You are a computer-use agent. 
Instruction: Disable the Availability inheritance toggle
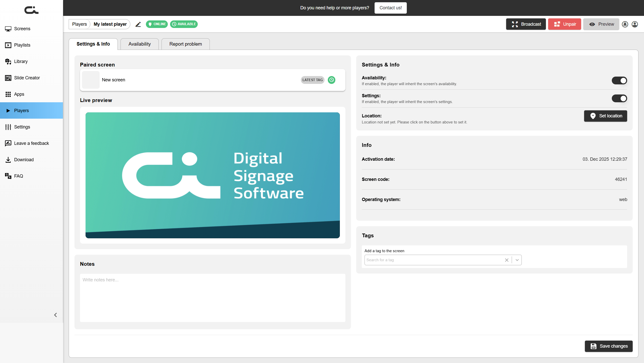tap(619, 81)
